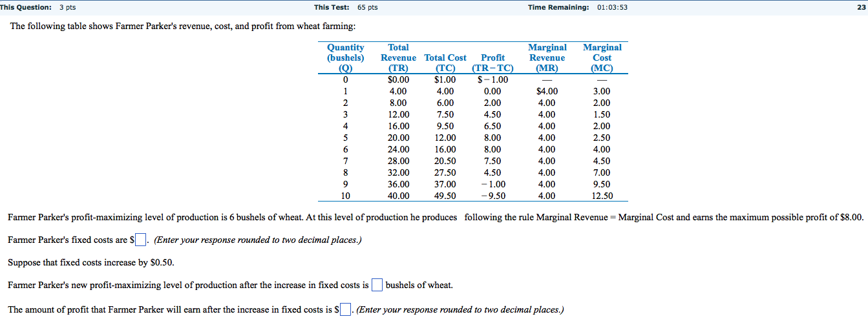
Task: Click the 40.00 total revenue value
Action: click(398, 196)
